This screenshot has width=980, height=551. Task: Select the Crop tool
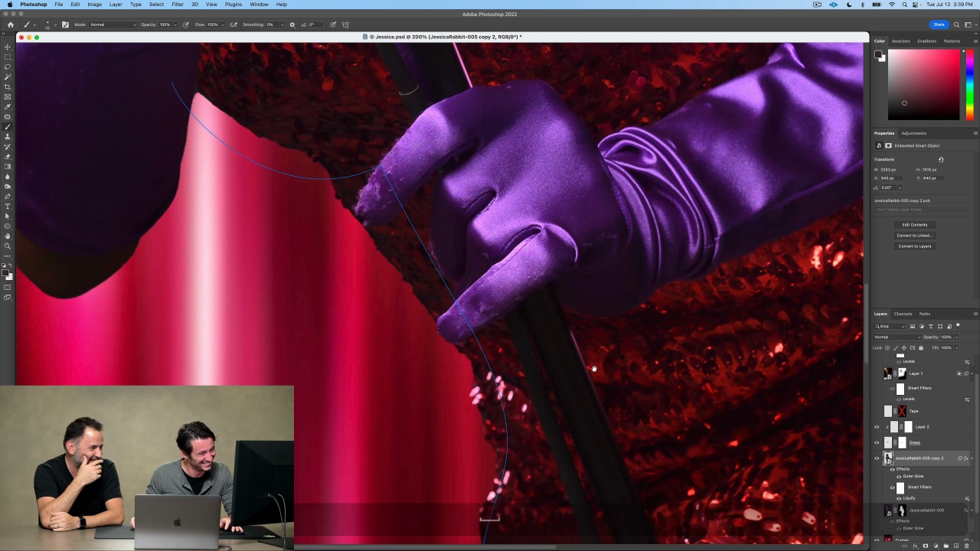pyautogui.click(x=8, y=87)
